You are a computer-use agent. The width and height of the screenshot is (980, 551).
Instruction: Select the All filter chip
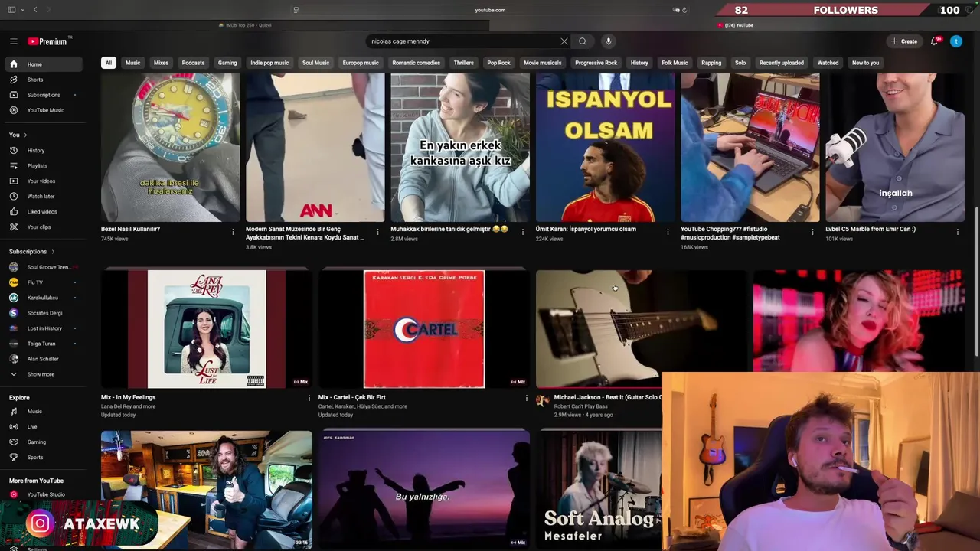[108, 63]
